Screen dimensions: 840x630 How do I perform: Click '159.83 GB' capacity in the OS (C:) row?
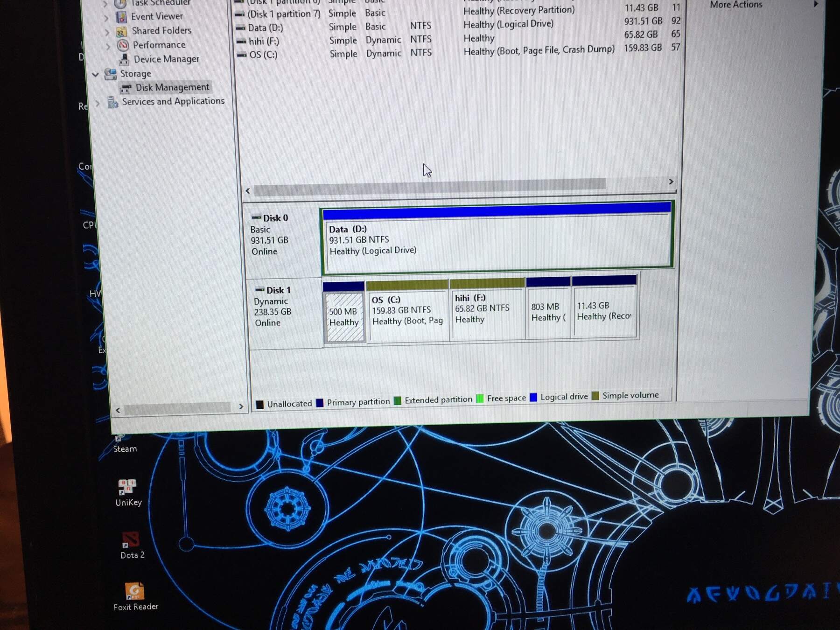(643, 48)
